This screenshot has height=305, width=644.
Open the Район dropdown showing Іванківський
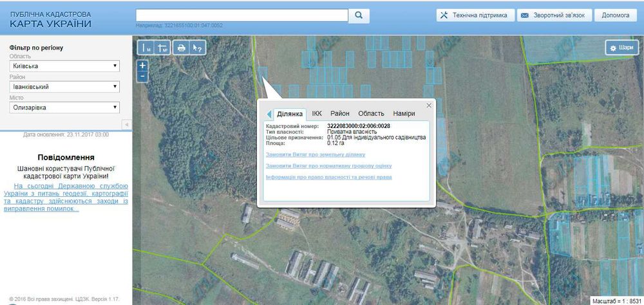click(64, 87)
